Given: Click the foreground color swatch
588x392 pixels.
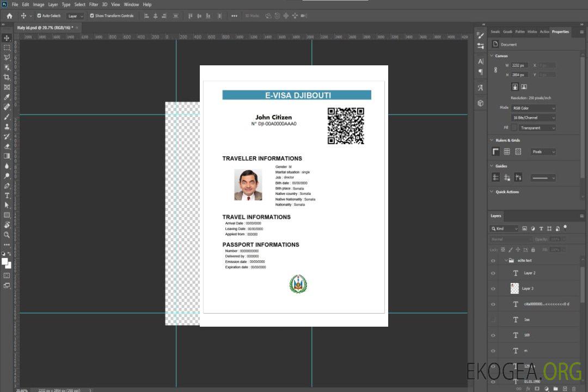Looking at the screenshot, I should (x=4, y=262).
